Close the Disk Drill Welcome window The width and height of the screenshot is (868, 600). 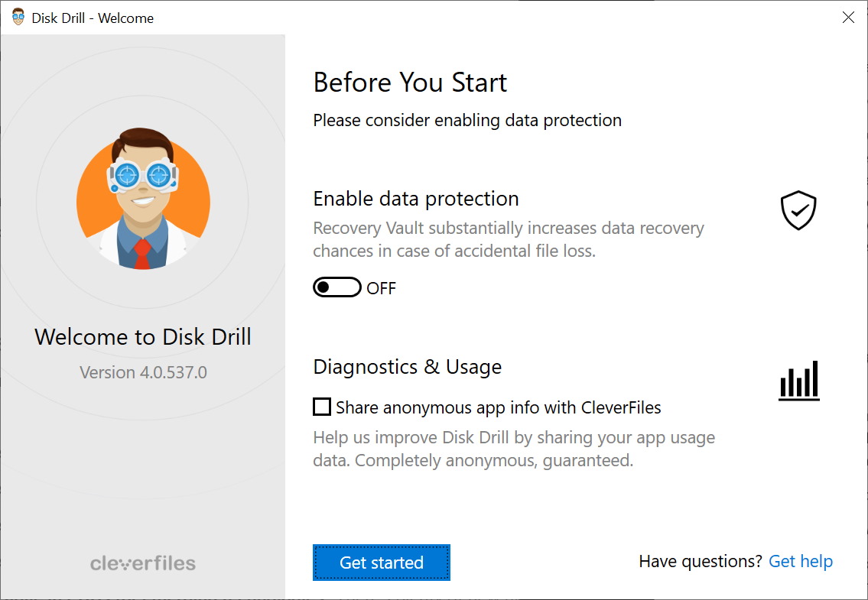pyautogui.click(x=848, y=17)
